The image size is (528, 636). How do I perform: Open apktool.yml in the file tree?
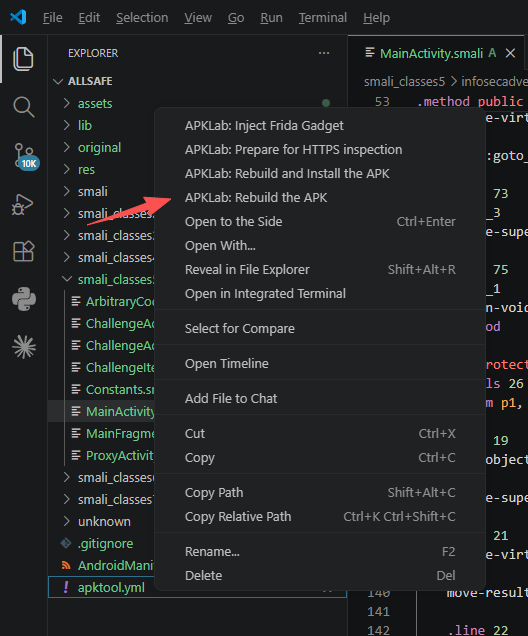111,587
